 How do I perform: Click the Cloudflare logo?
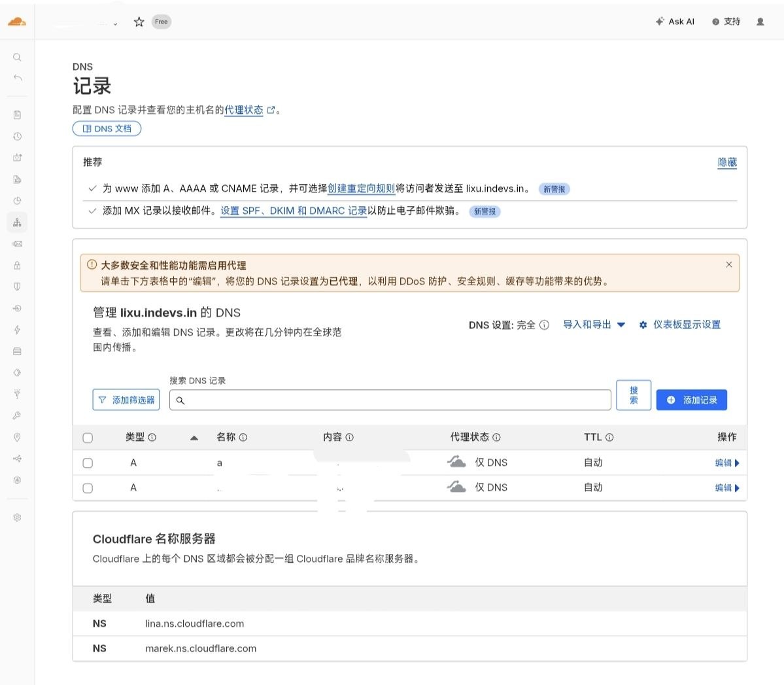pos(17,22)
